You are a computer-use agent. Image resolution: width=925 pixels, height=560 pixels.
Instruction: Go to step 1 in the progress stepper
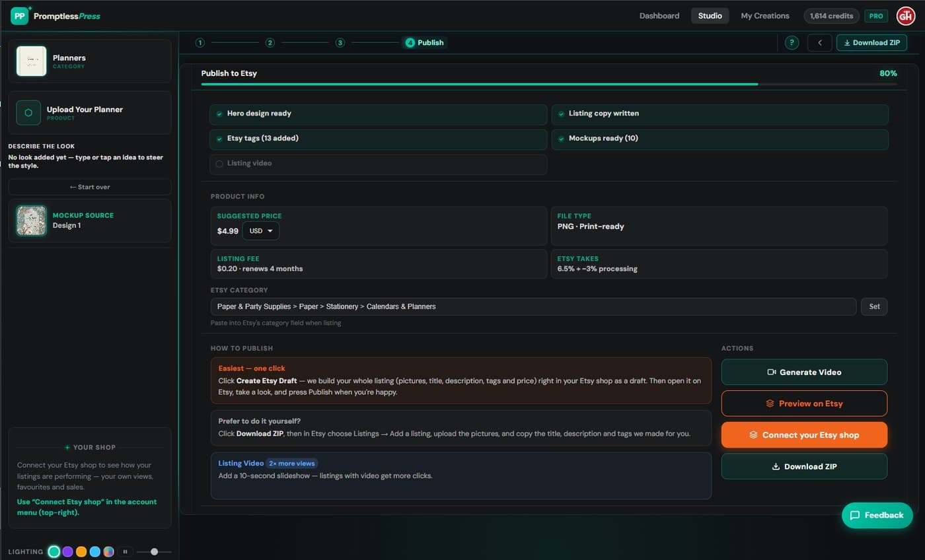(x=200, y=43)
